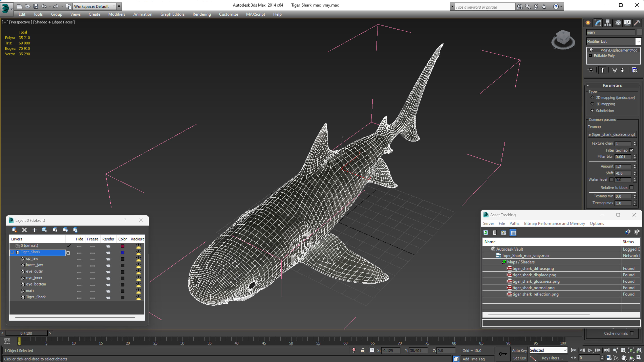Image resolution: width=644 pixels, height=362 pixels.
Task: Open the Rendering menu
Action: (x=202, y=14)
